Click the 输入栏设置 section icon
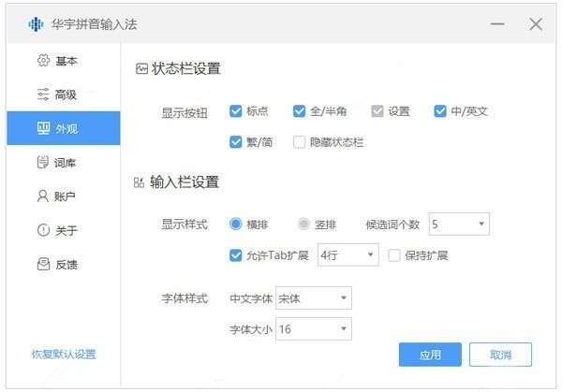Screen dimensions: 562x392 coord(139,182)
